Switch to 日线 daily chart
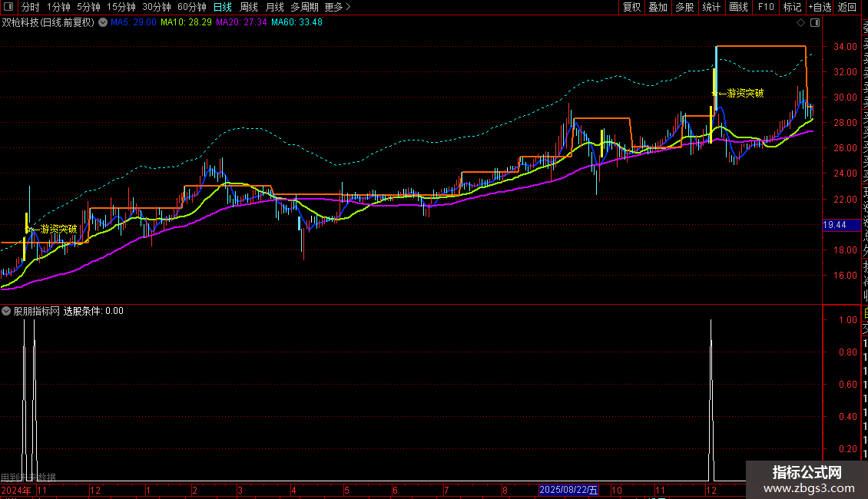This screenshot has width=868, height=499. 223,7
